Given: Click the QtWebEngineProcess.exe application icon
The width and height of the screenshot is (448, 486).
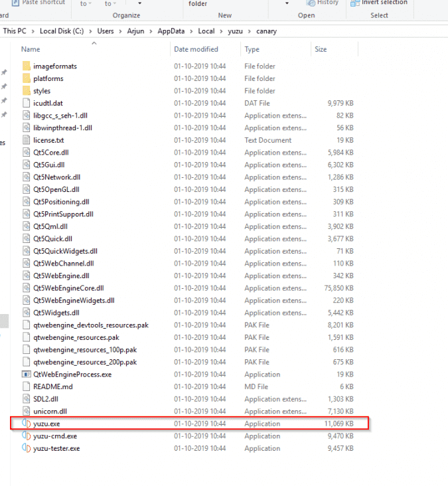Looking at the screenshot, I should (x=27, y=374).
